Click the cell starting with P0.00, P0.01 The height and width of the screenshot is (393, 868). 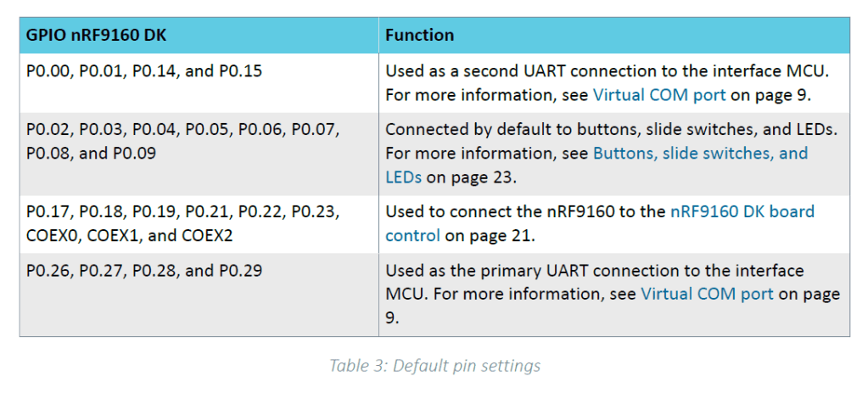[144, 71]
